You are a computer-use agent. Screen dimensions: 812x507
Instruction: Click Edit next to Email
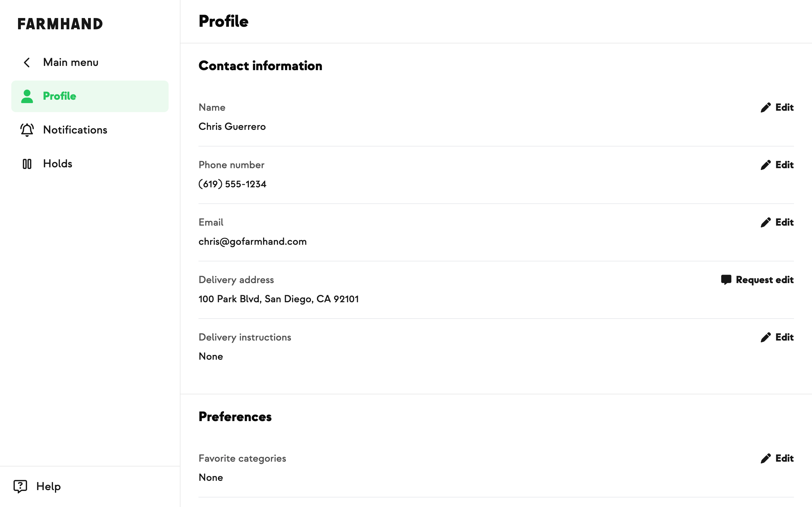click(784, 222)
